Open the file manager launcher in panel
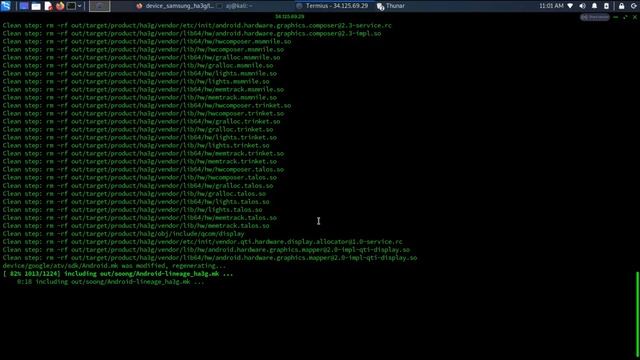 click(36, 6)
